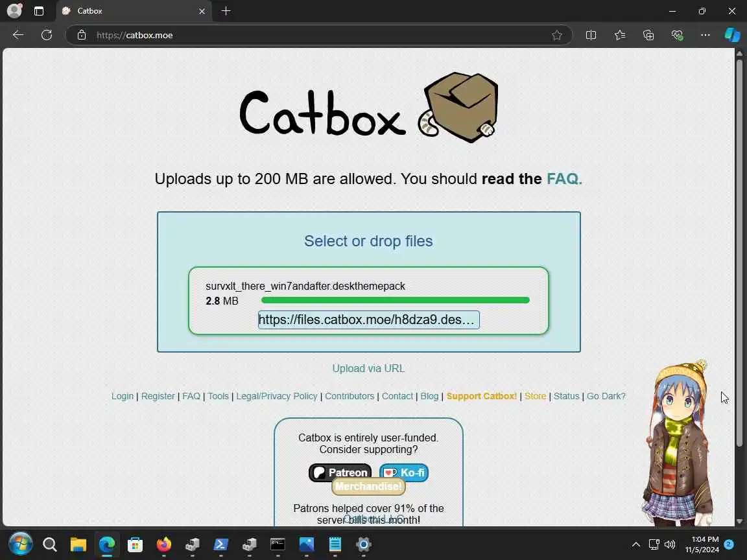Open the Contributors link
Image resolution: width=747 pixels, height=560 pixels.
point(350,396)
